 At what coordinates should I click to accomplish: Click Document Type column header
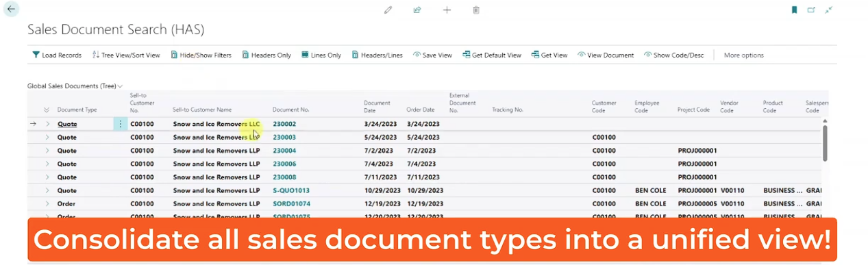(x=77, y=110)
